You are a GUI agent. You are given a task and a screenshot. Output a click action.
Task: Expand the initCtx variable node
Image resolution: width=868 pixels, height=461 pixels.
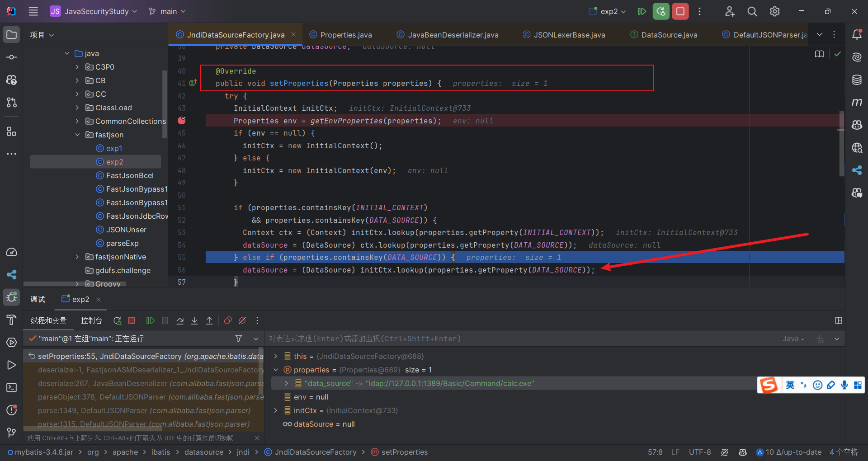pos(276,410)
